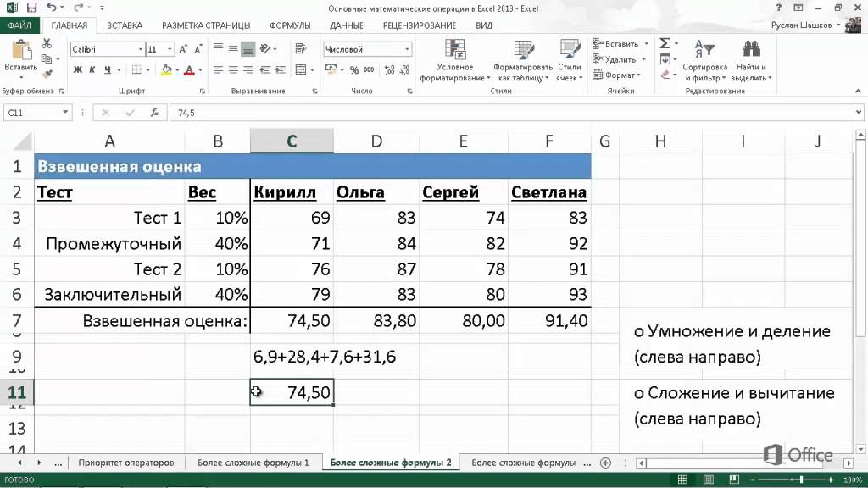Click the text orientation icon

pyautogui.click(x=265, y=48)
